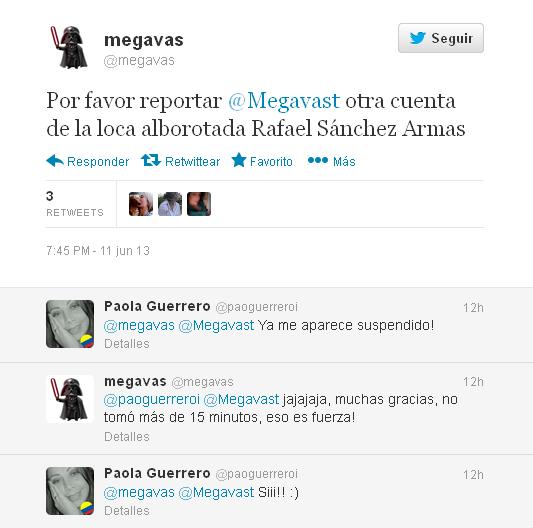533x528 pixels.
Task: Click the Favorito star icon
Action: [x=239, y=160]
